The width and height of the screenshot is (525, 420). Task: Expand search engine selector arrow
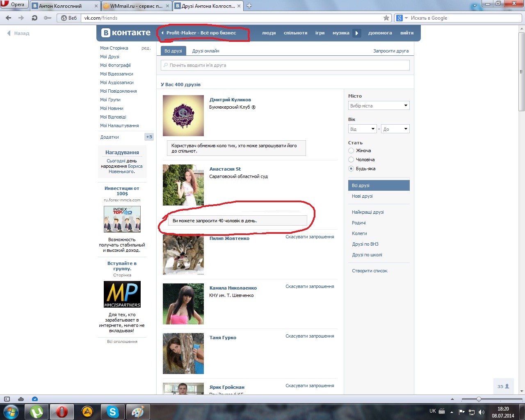point(406,18)
